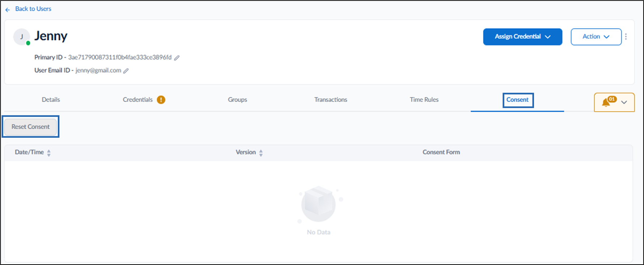Click the jenny@gmail.com email text
The height and width of the screenshot is (265, 644).
(x=98, y=70)
